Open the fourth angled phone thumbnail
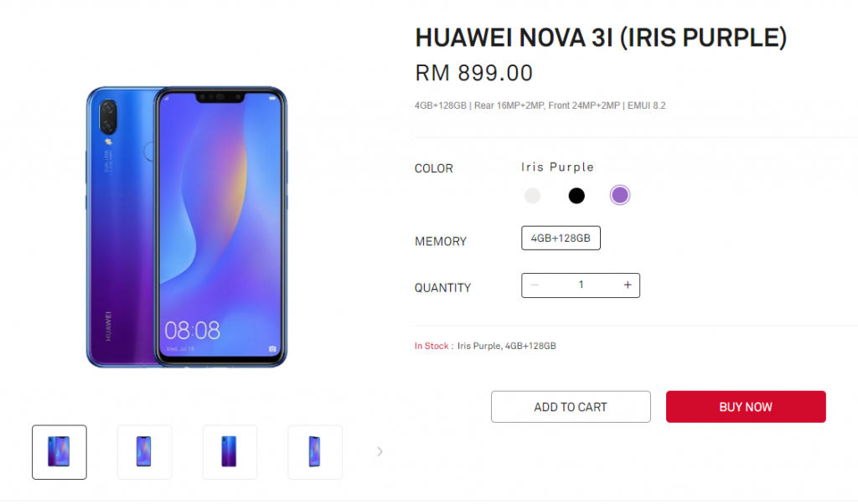This screenshot has height=504, width=858. [315, 452]
